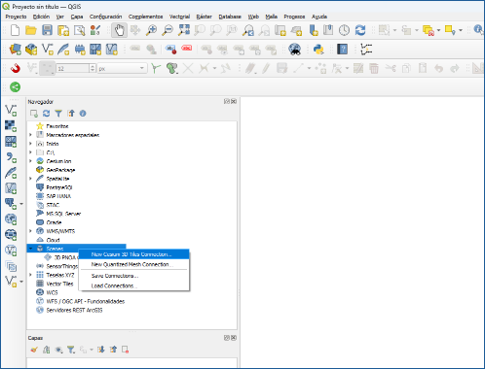The height and width of the screenshot is (369, 485).
Task: Expand the Teselas XYZ tree node
Action: 30,275
